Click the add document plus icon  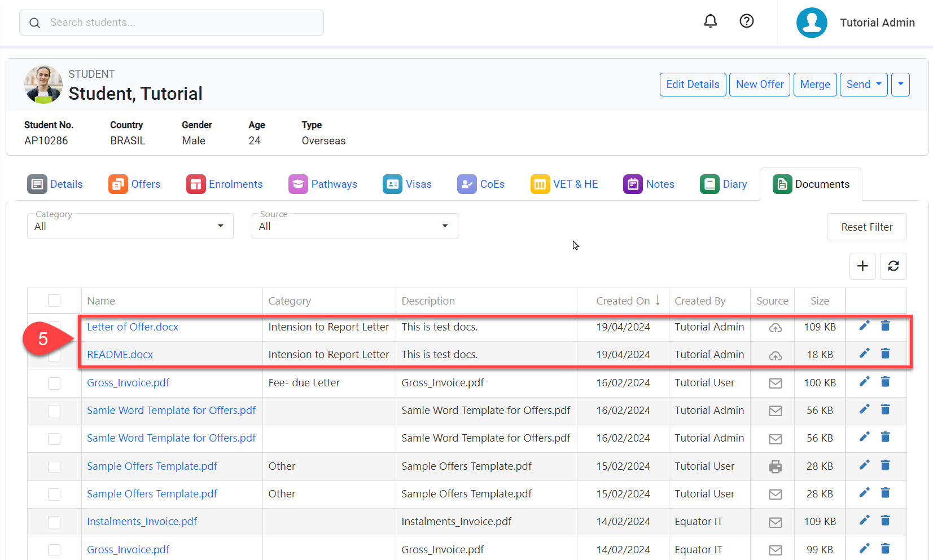(x=862, y=266)
